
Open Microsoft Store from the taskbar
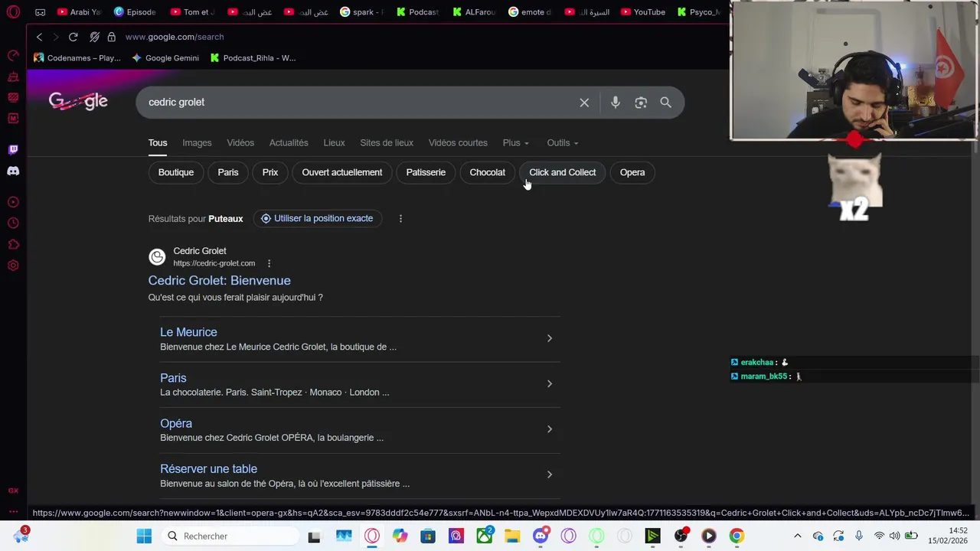click(x=428, y=536)
